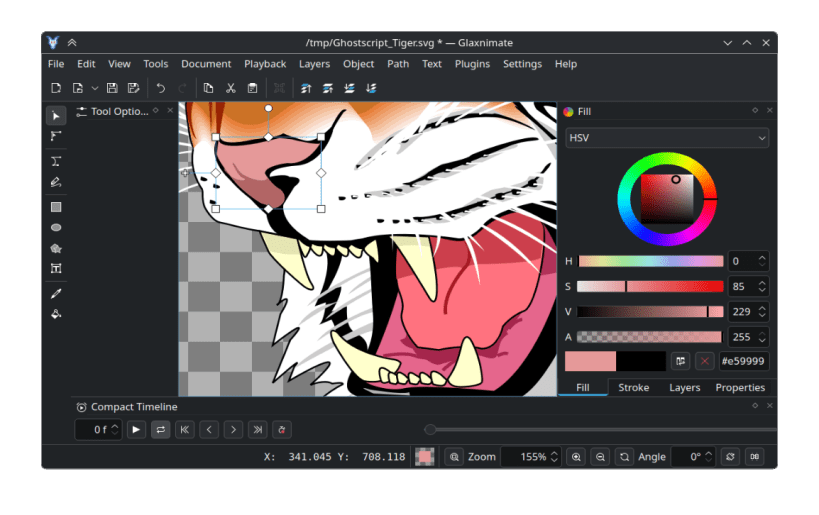Raise selection to top
This screenshot has height=515, width=819.
coord(306,88)
